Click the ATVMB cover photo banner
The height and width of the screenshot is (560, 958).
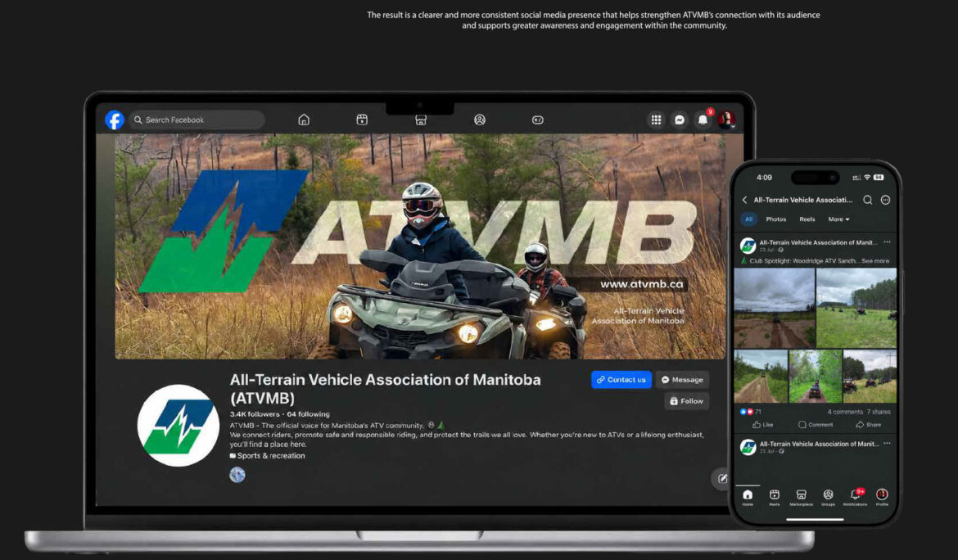[x=420, y=246]
